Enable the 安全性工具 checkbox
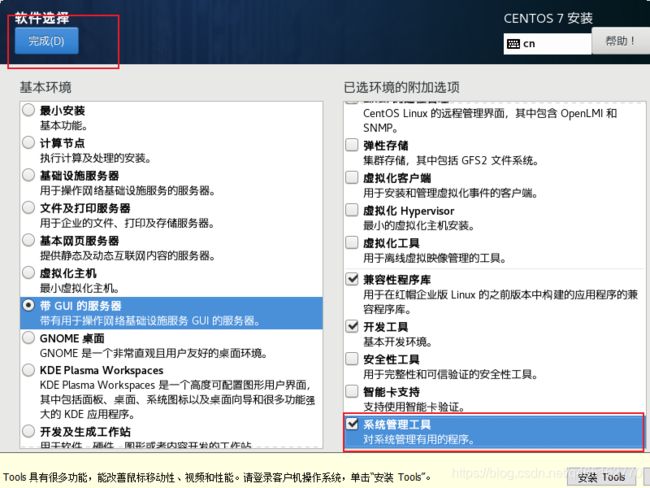The image size is (650, 488). click(352, 359)
